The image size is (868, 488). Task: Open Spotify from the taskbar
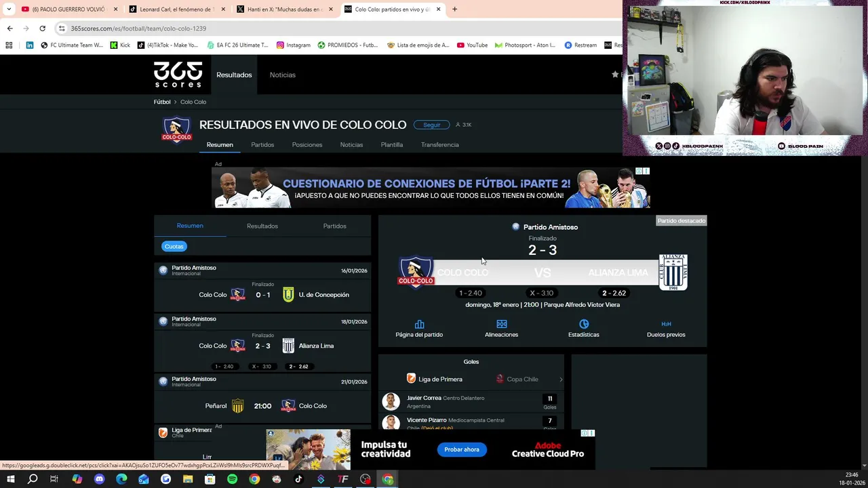click(232, 479)
